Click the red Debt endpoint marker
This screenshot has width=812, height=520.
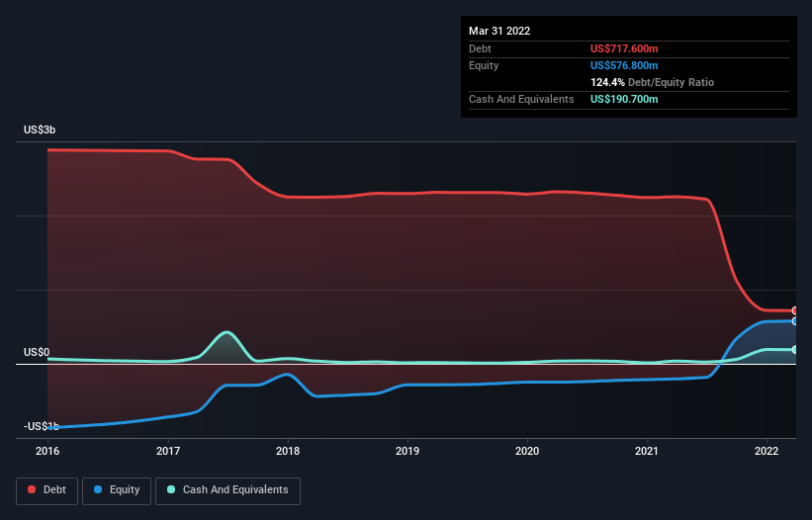click(795, 311)
